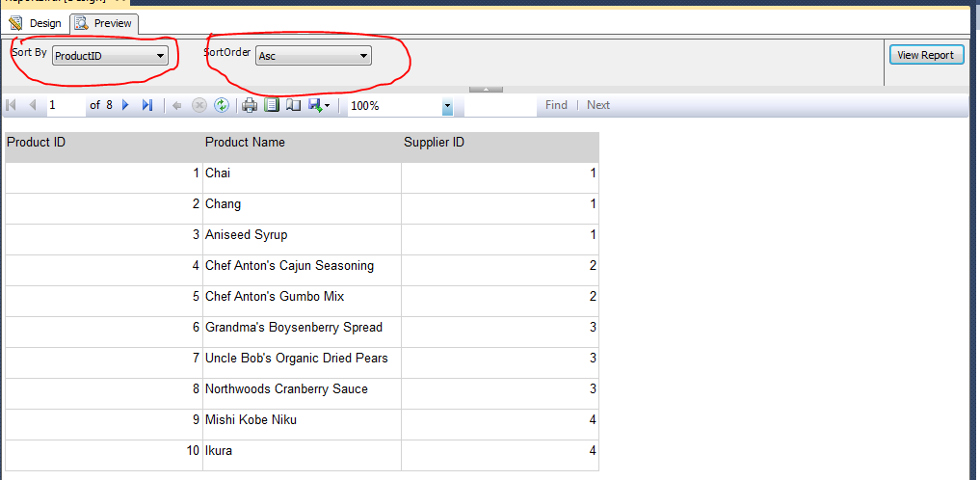980x480 pixels.
Task: Select the Ikura cell
Action: coord(302,456)
